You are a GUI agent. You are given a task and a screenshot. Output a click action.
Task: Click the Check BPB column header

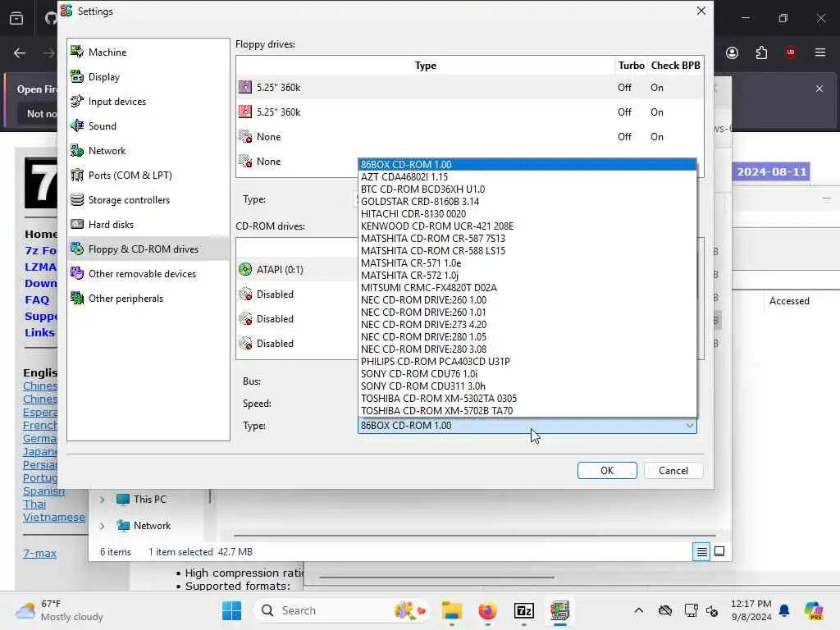coord(675,66)
